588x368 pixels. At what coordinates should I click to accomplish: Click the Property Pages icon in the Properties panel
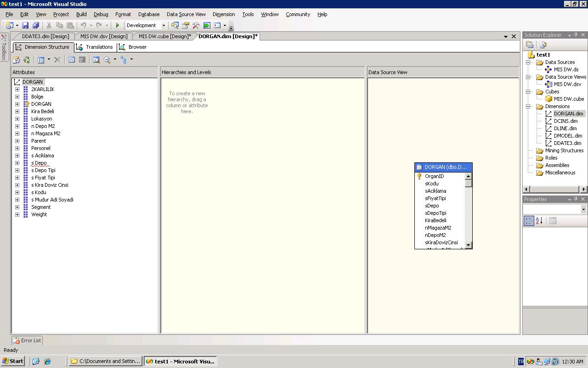[x=553, y=221]
